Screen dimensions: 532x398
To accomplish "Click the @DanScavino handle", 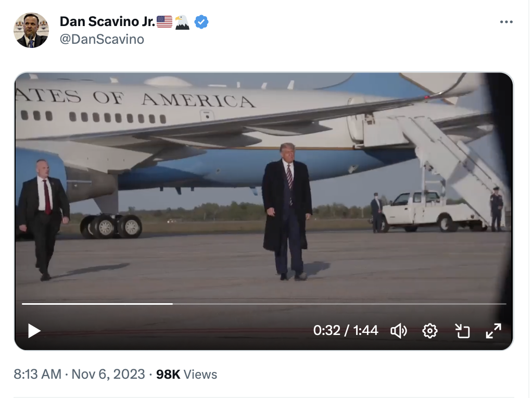I will click(x=102, y=39).
